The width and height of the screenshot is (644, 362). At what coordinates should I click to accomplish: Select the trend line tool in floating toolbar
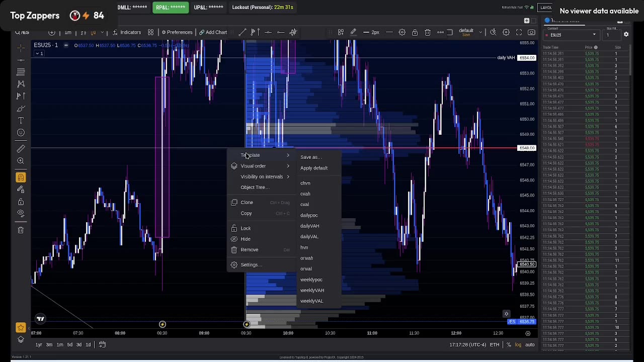point(242,32)
